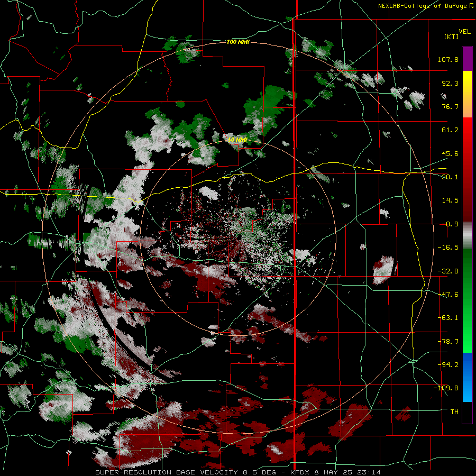Image resolution: width=476 pixels, height=476 pixels.
Task: Click the -47.6 legend value
Action: tap(448, 295)
